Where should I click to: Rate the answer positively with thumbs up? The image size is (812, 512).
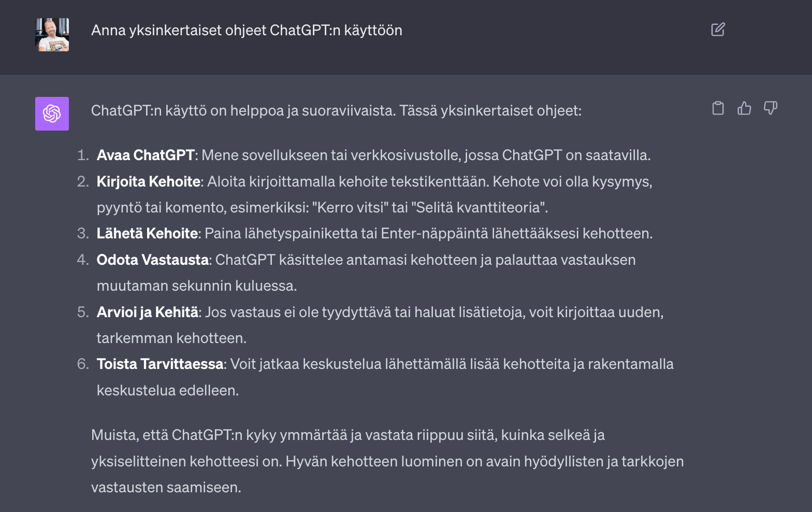[744, 108]
